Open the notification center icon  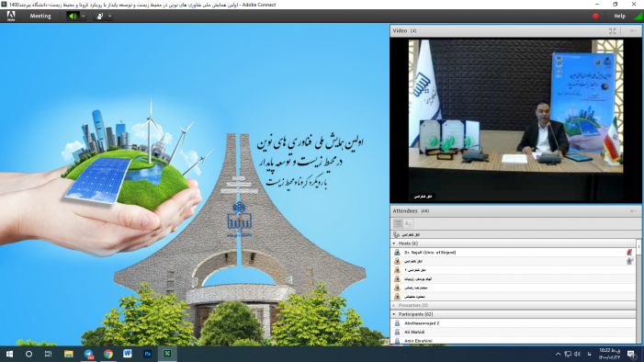click(x=632, y=354)
